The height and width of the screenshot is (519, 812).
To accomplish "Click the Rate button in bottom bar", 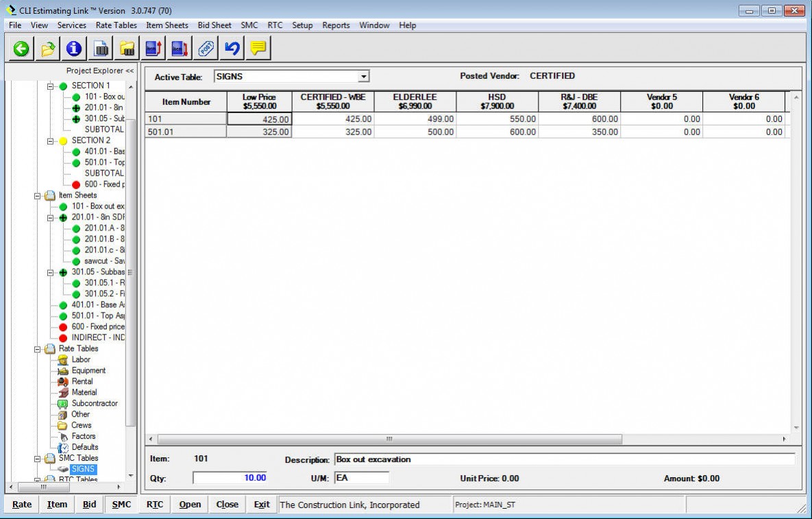I will point(22,505).
